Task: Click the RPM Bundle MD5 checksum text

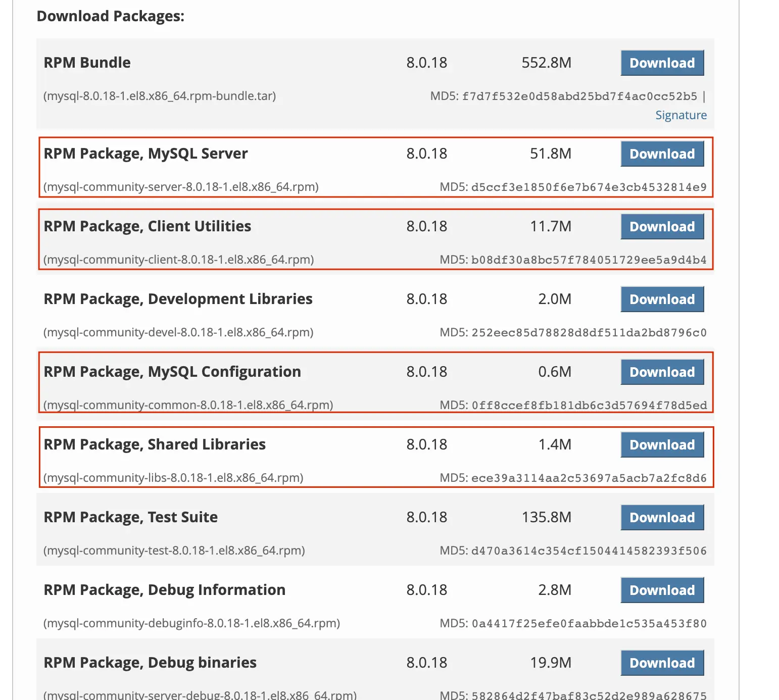Action: point(579,96)
